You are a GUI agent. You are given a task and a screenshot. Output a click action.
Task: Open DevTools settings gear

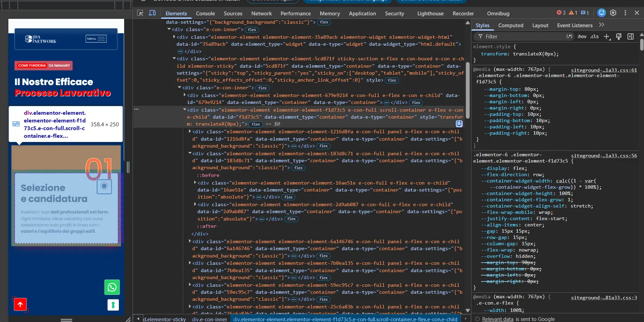tap(613, 13)
